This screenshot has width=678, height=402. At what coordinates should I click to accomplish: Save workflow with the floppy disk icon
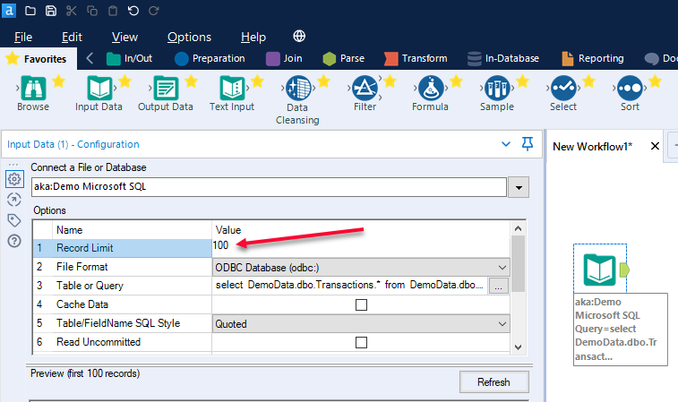(51, 10)
